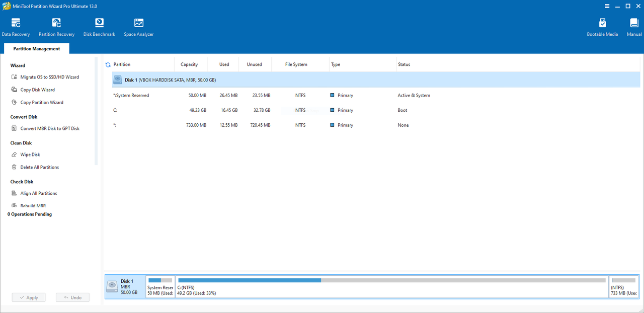Click the Convert MBR Disk to GPT icon
Image resolution: width=644 pixels, height=313 pixels.
coord(15,128)
